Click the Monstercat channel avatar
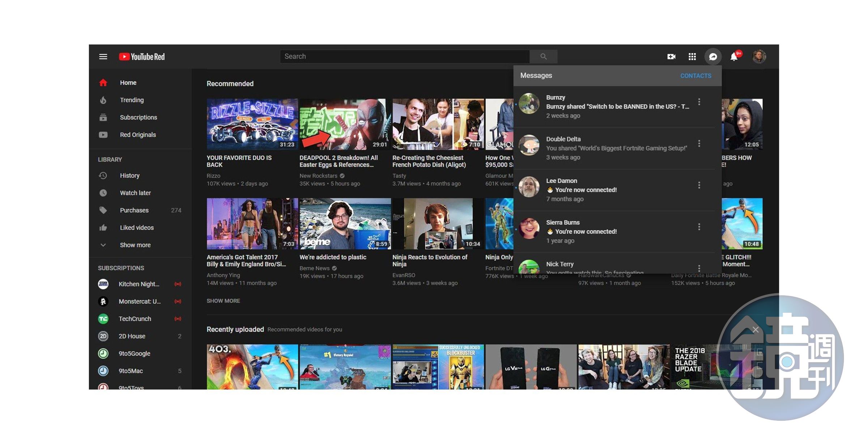This screenshot has height=434, width=868. pos(103,301)
